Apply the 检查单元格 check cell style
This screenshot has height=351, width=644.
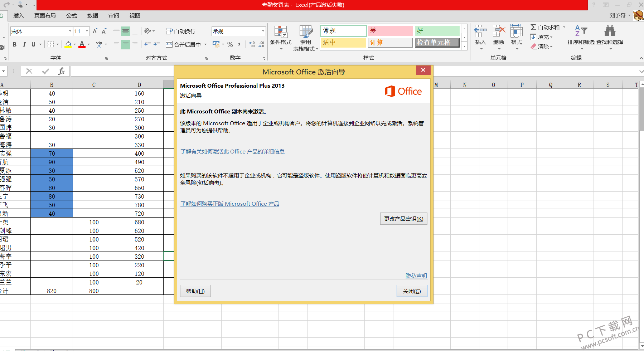pyautogui.click(x=437, y=43)
